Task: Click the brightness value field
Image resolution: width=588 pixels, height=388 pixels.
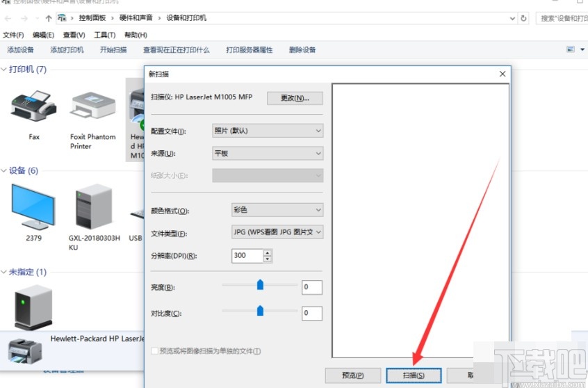Action: pos(312,287)
